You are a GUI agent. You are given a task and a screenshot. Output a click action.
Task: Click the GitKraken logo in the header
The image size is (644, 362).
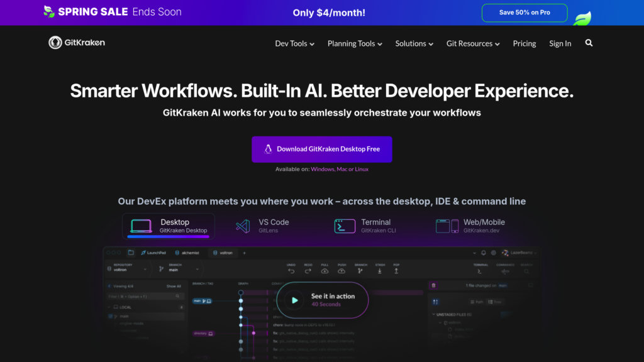click(77, 42)
